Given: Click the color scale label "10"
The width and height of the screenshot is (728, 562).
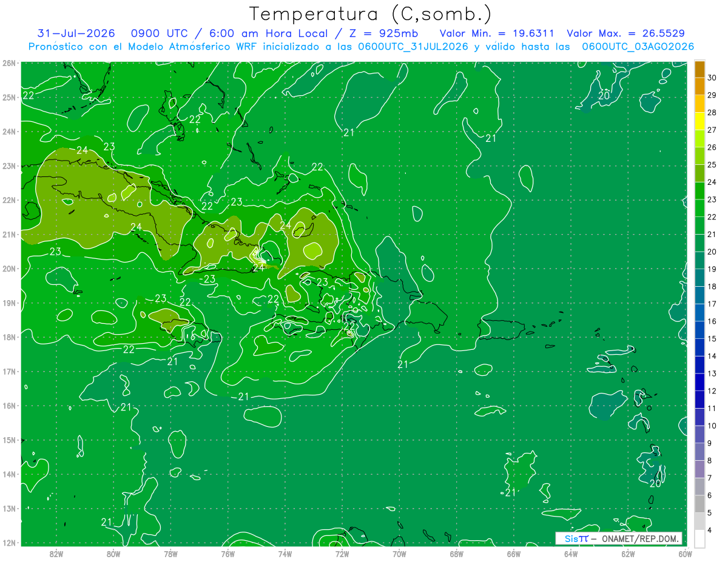Looking at the screenshot, I should click(712, 426).
